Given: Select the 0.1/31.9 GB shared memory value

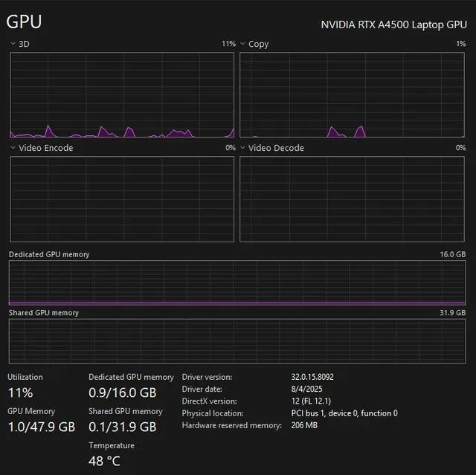Looking at the screenshot, I should point(123,427).
